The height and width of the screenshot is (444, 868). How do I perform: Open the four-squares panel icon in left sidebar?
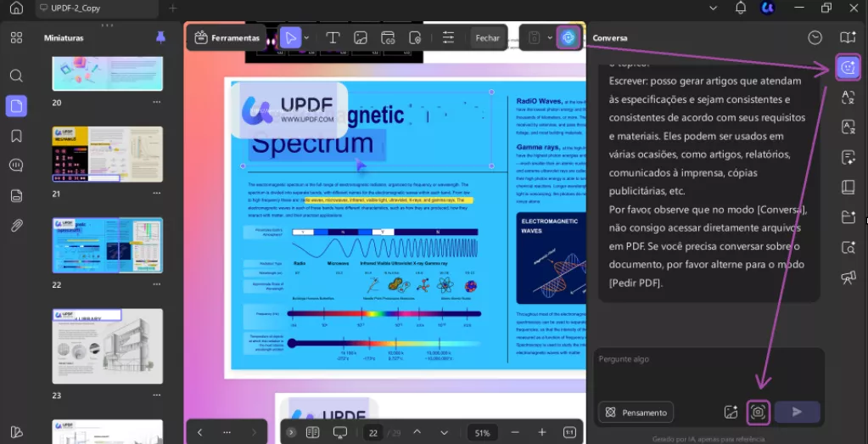(17, 37)
